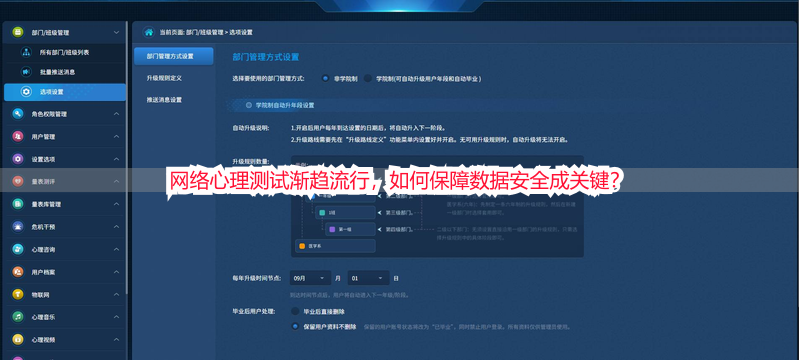Expand the 量表库管理 chevron
The width and height of the screenshot is (799, 360).
click(x=116, y=204)
